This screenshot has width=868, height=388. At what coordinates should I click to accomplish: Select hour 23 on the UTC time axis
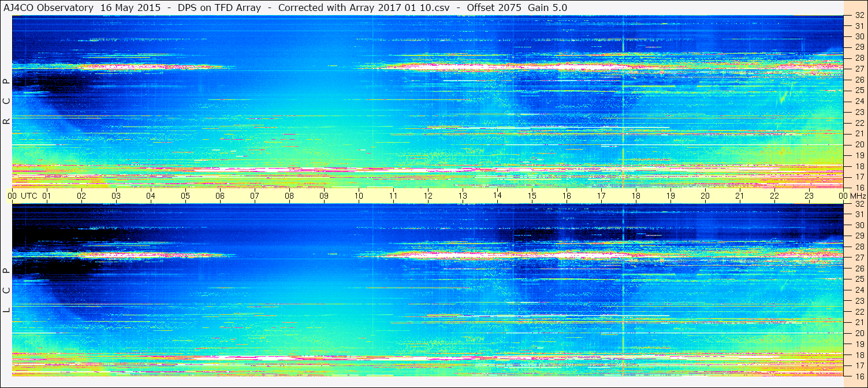point(809,196)
